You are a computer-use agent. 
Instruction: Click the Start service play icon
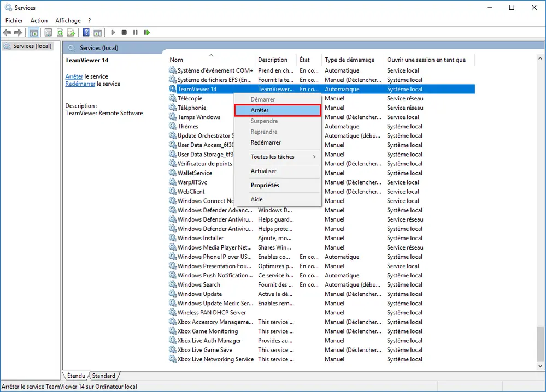[113, 32]
